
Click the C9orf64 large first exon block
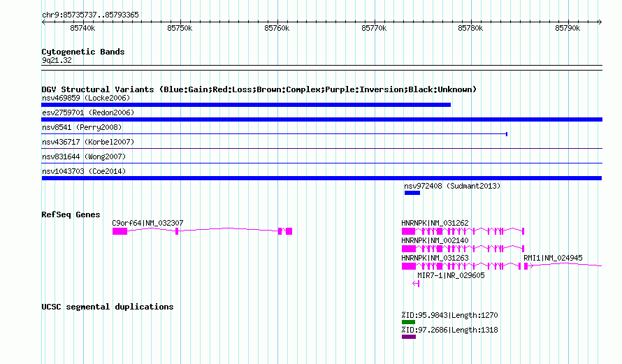coord(120,231)
